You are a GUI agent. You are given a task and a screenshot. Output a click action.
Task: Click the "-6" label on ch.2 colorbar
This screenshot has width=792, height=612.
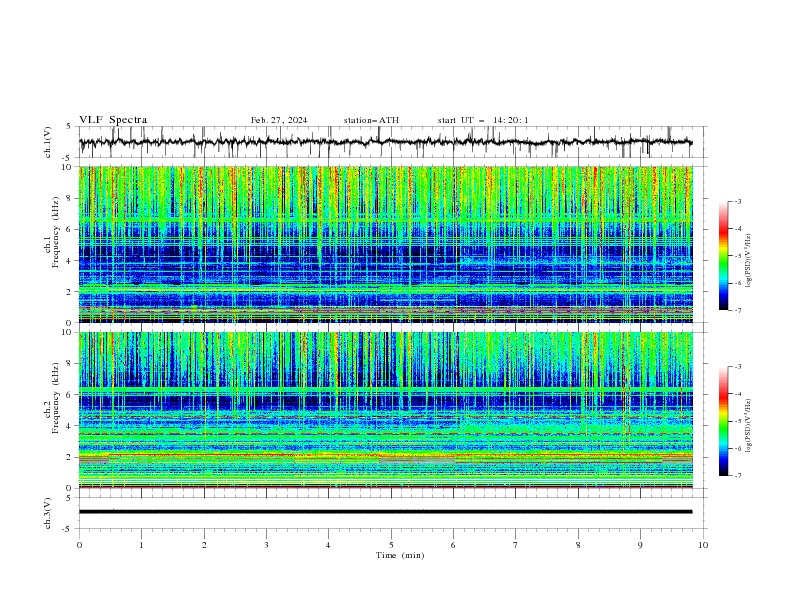pyautogui.click(x=738, y=448)
